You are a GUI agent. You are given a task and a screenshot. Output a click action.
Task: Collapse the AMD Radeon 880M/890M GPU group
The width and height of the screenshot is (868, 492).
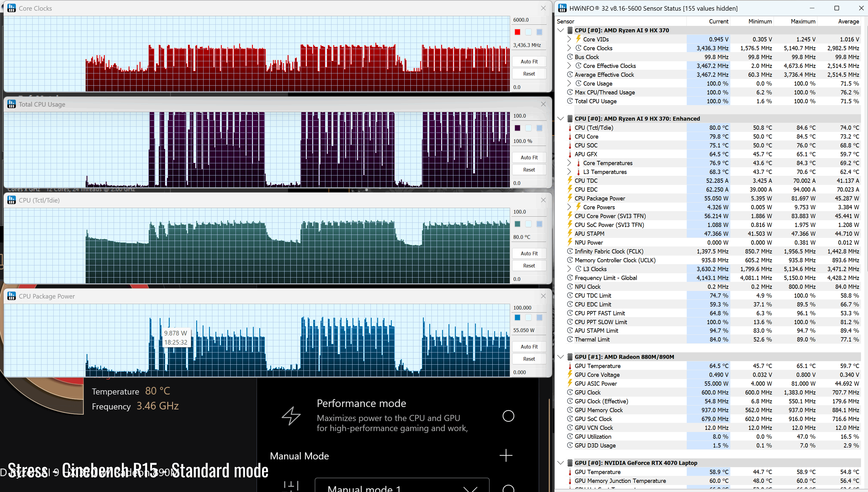point(561,357)
